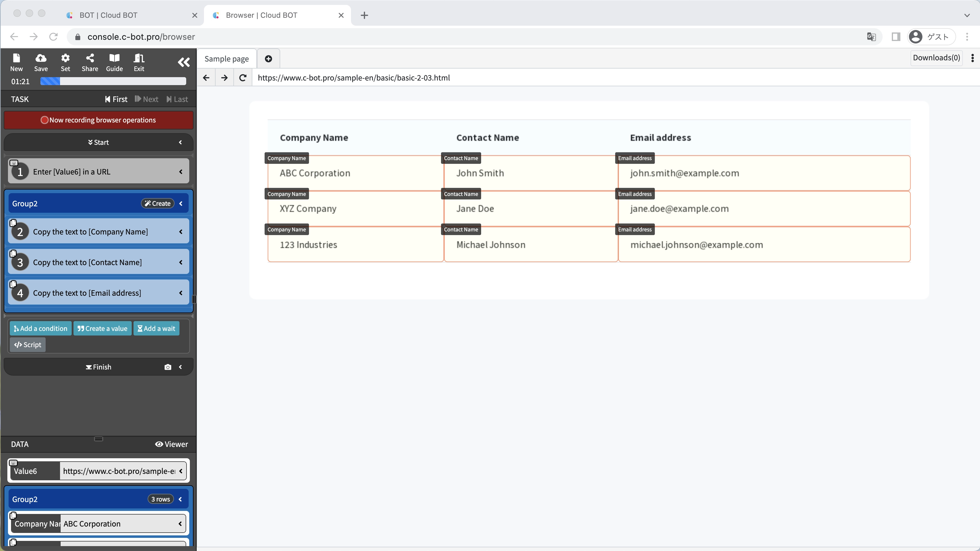Collapse the side panel with double chevron
Viewport: 980px width, 551px height.
tap(184, 62)
